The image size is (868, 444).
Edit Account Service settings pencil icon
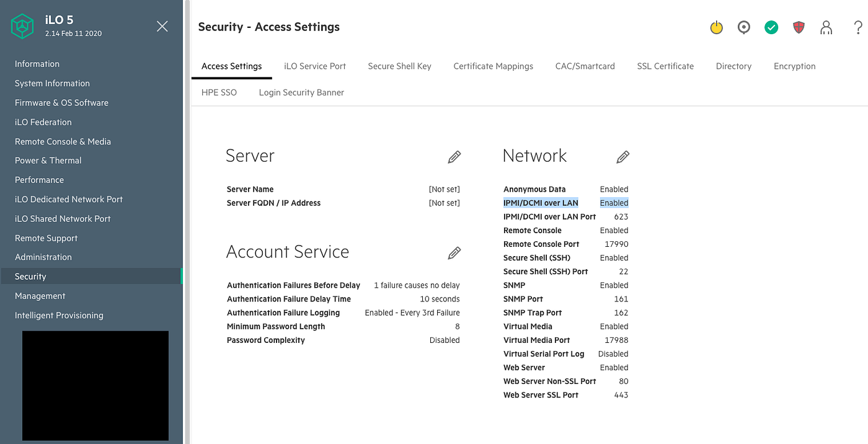[x=454, y=253]
